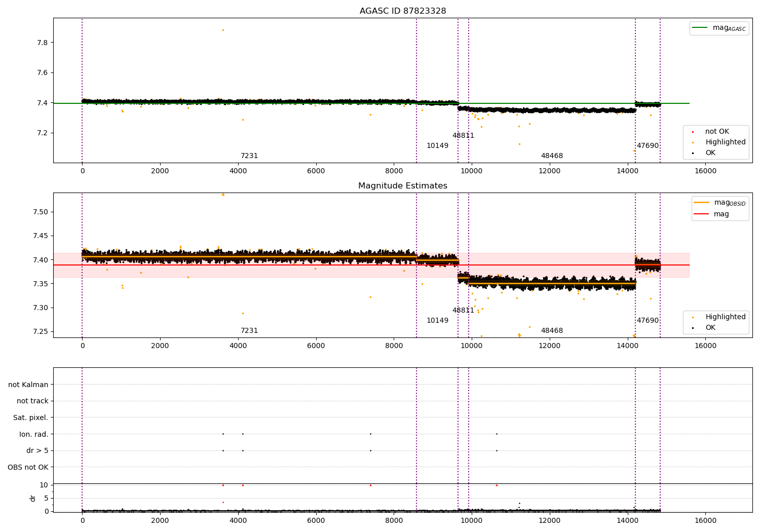
Task: Select the mag AGASC legend entry in top plot
Action: click(x=719, y=28)
